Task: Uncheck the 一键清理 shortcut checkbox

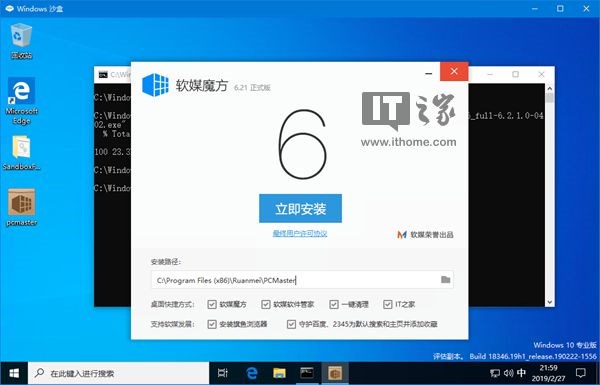Action: [x=334, y=304]
